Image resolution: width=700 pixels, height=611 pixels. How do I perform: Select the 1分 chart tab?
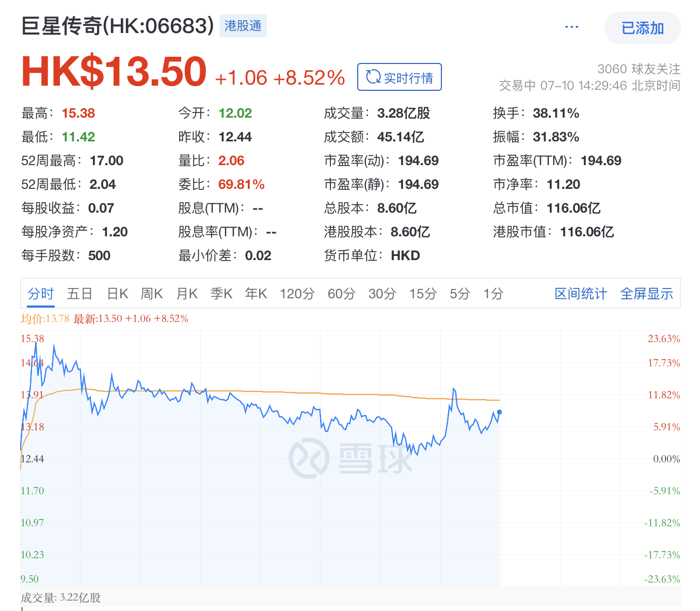point(494,294)
